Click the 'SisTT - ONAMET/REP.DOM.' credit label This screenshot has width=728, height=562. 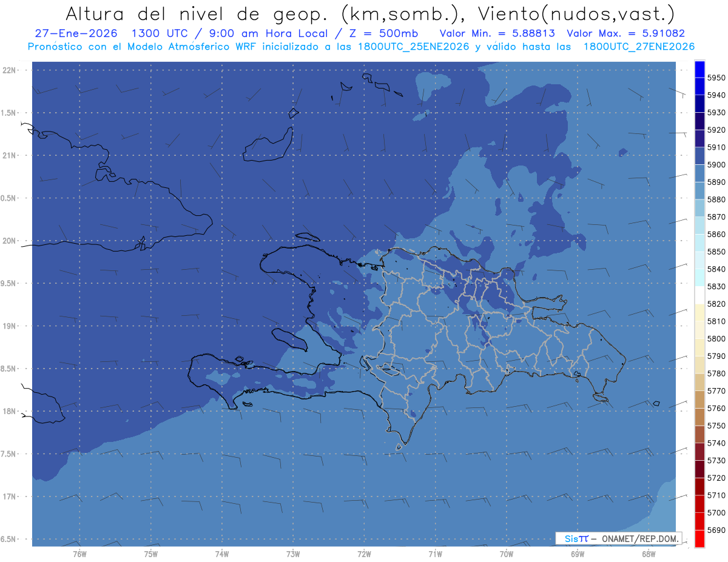(x=619, y=538)
